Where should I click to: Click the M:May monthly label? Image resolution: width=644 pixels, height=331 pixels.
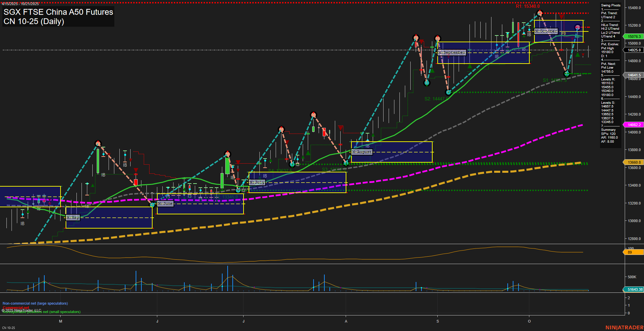point(73,217)
